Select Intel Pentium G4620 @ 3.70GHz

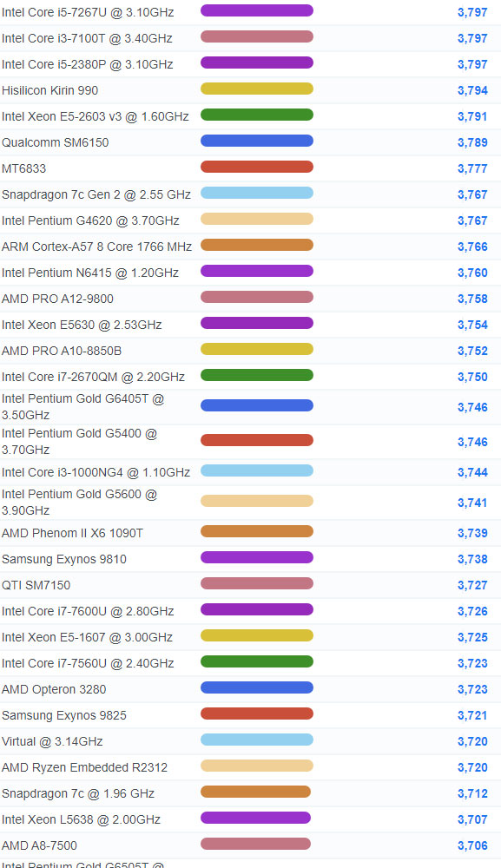90,220
